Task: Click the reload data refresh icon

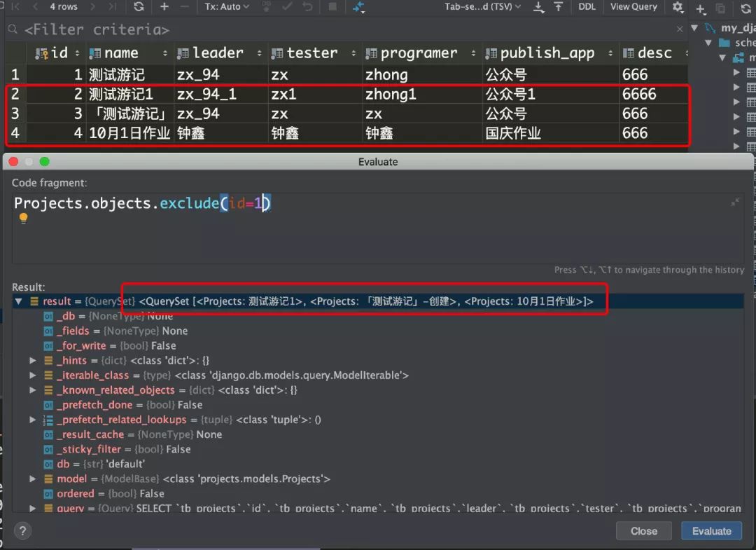Action: [x=139, y=7]
